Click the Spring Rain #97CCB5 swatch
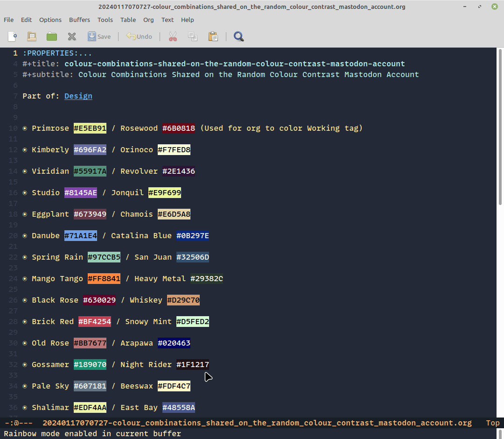The height and width of the screenshot is (439, 504). coord(104,257)
